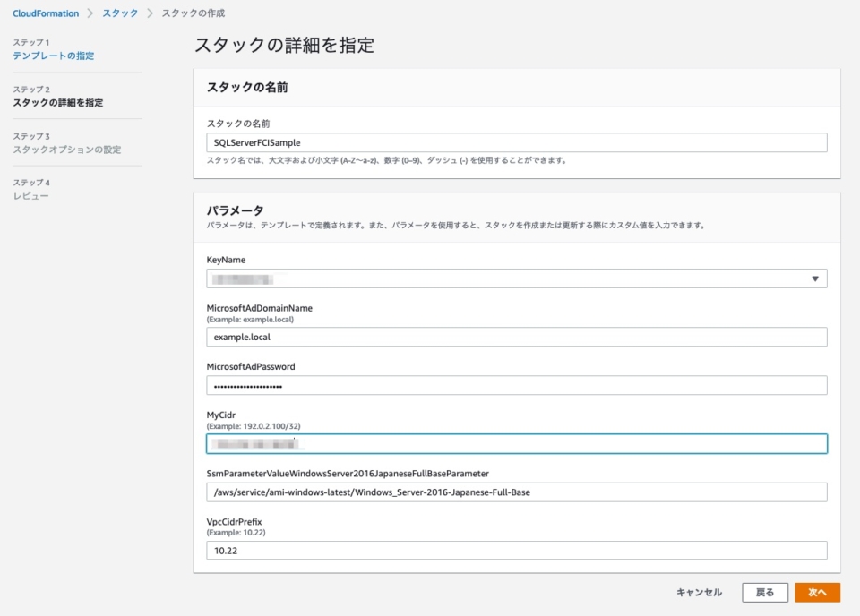Click the MyCidr label
Screen dimensions: 860x616
[221, 415]
